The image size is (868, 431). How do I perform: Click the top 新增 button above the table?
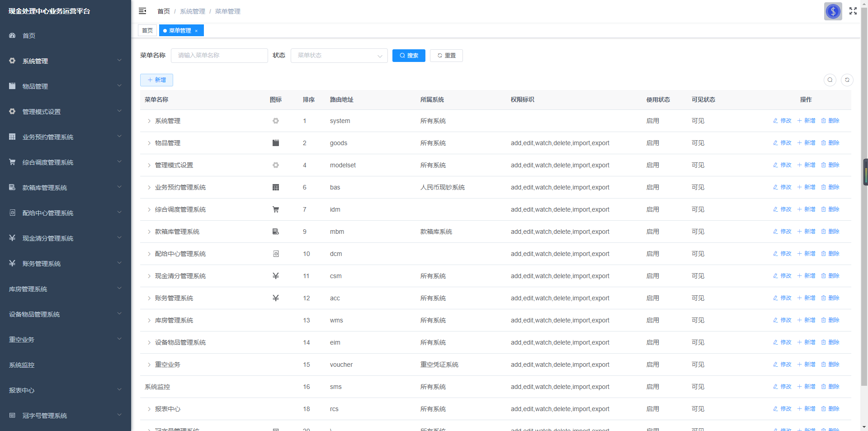pos(156,80)
